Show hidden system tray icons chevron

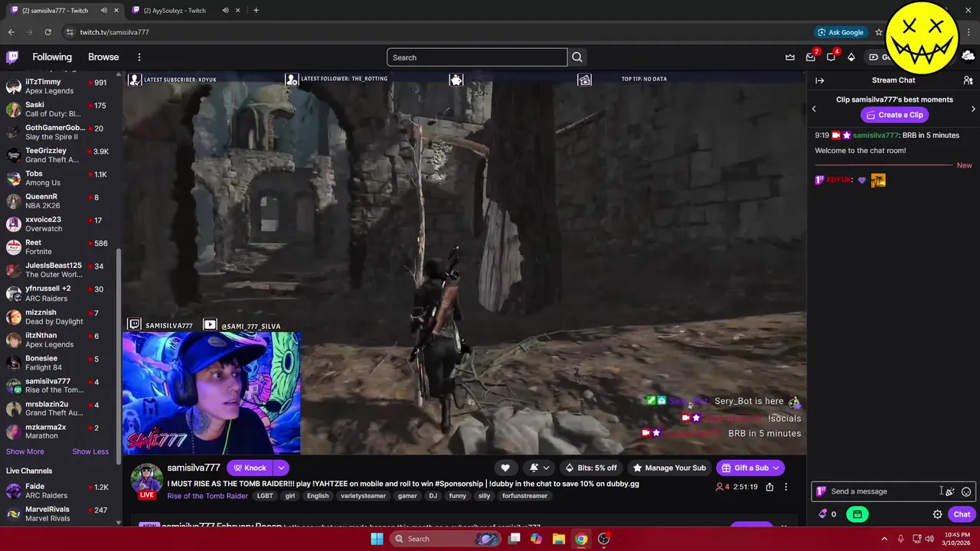pos(884,539)
